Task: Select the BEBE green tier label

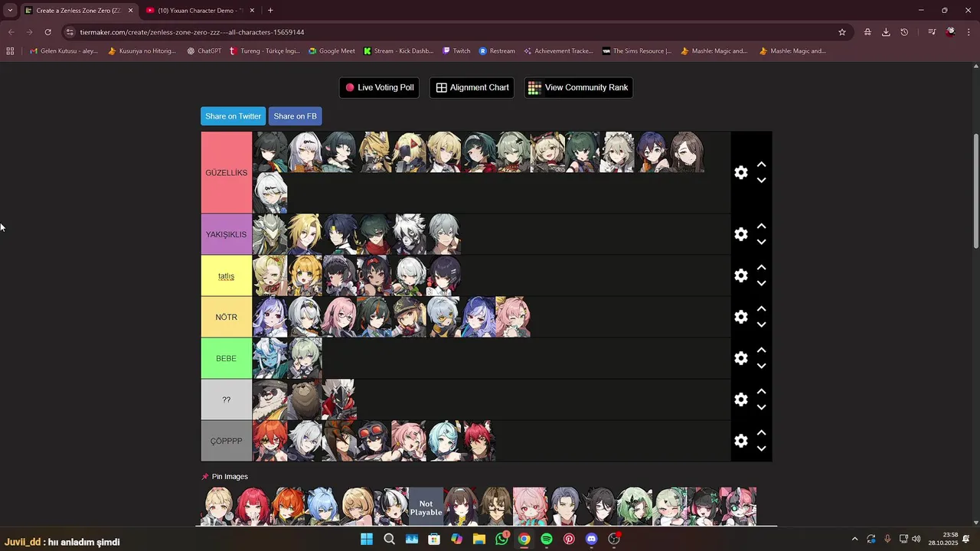Action: [x=226, y=358]
